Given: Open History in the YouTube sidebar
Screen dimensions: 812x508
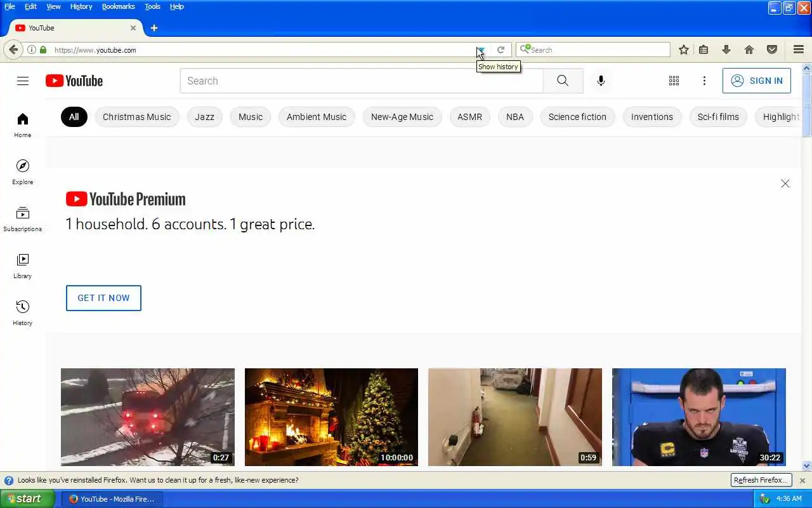Looking at the screenshot, I should 23,313.
